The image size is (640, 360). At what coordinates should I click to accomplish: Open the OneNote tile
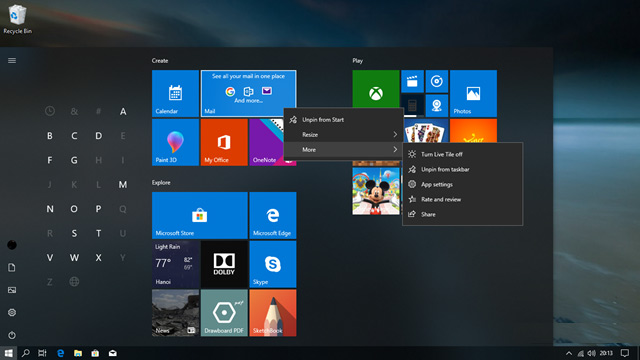click(x=267, y=142)
